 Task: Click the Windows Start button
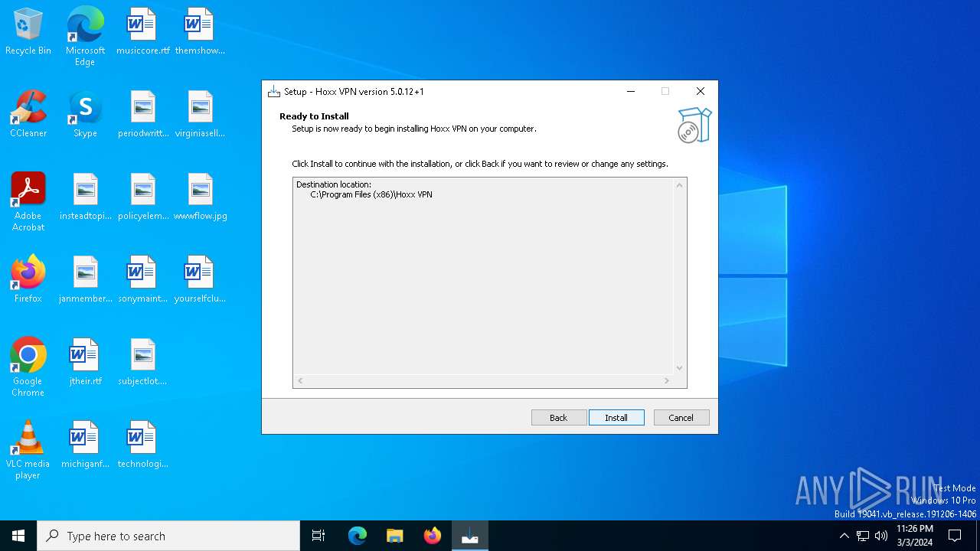[x=18, y=536]
